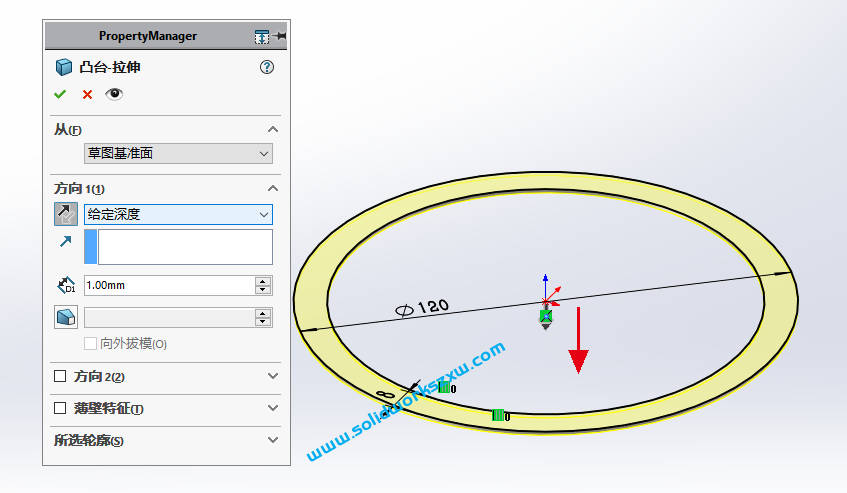Toggle detailed preview eye icon
Image resolution: width=847 pixels, height=493 pixels.
[x=114, y=94]
